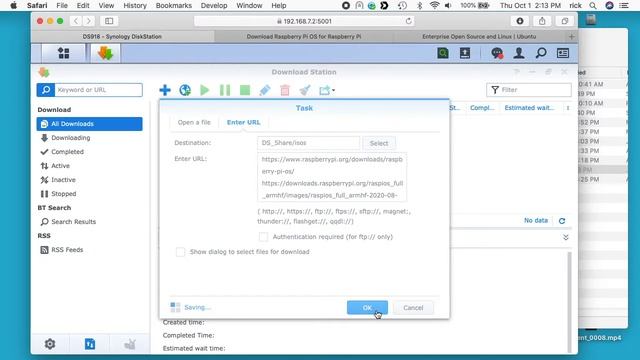Open the DSM notifications chat bubble icon
Image resolution: width=640 pixels, height=360 pixels.
(x=497, y=53)
